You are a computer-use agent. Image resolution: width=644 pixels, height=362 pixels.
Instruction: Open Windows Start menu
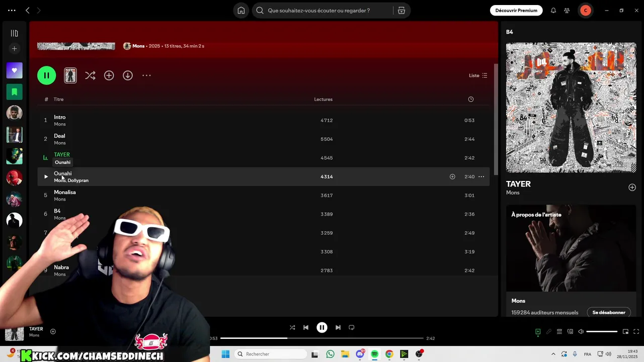tap(225, 354)
